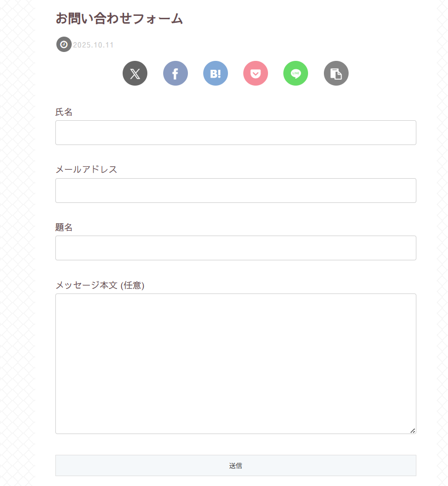Copy the page URL with the clipboard icon

tap(336, 74)
